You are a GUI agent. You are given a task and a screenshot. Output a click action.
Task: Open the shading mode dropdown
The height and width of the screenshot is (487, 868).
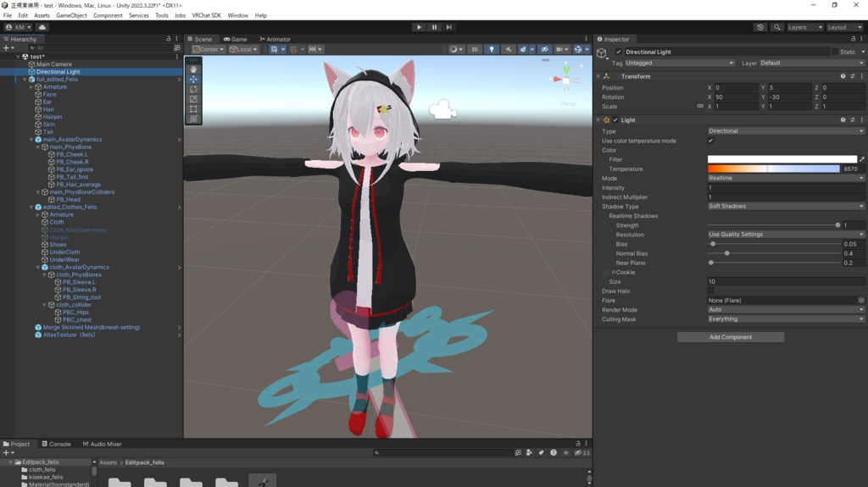[x=456, y=49]
